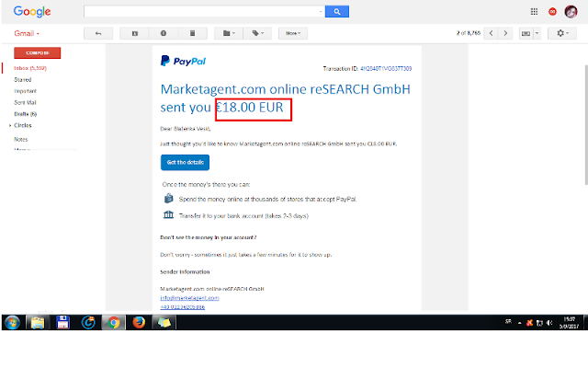Open File Explorer from the taskbar
Viewport: 588px width, 368px height.
(x=38, y=323)
